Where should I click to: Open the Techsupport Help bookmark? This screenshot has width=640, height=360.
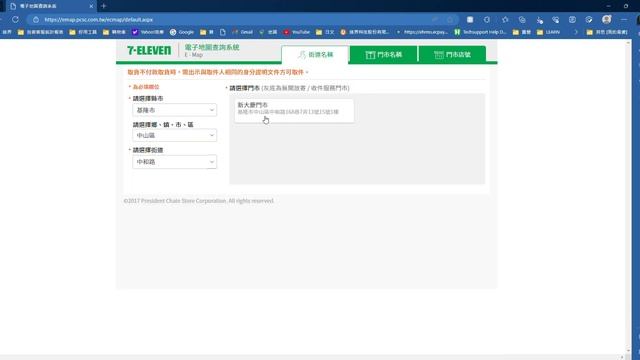click(480, 32)
